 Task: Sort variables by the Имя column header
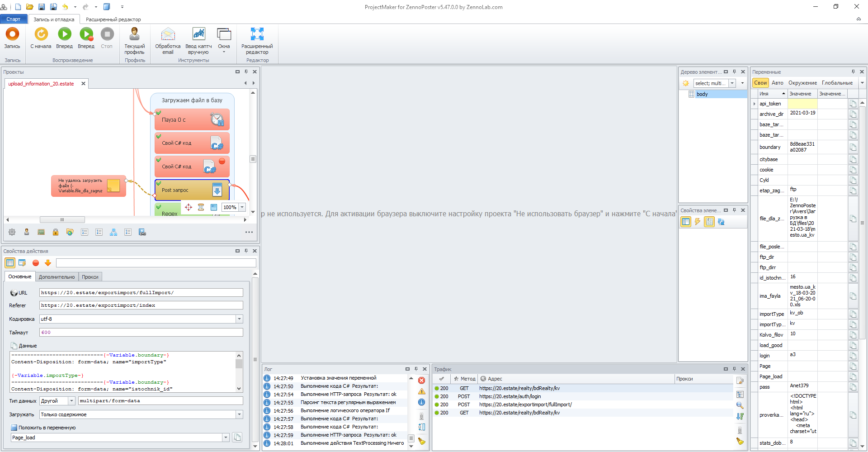[x=772, y=94]
